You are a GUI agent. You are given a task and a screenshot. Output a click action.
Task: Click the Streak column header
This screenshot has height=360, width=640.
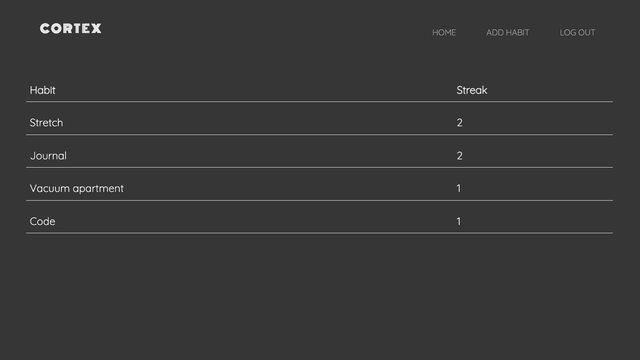(472, 90)
